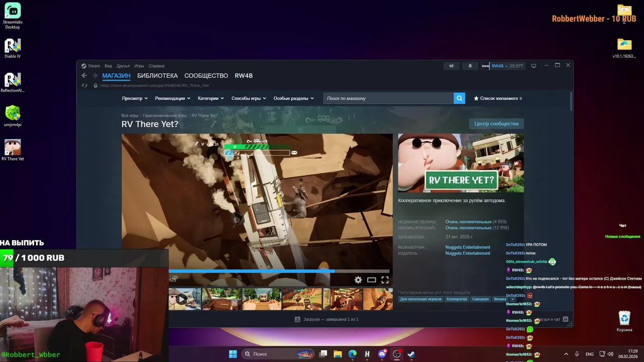
Task: Click the downloads icon in Steam footer
Action: click(x=297, y=319)
